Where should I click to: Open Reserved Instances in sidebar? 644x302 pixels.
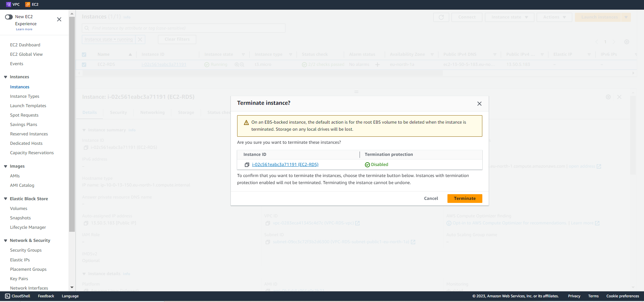(x=29, y=134)
